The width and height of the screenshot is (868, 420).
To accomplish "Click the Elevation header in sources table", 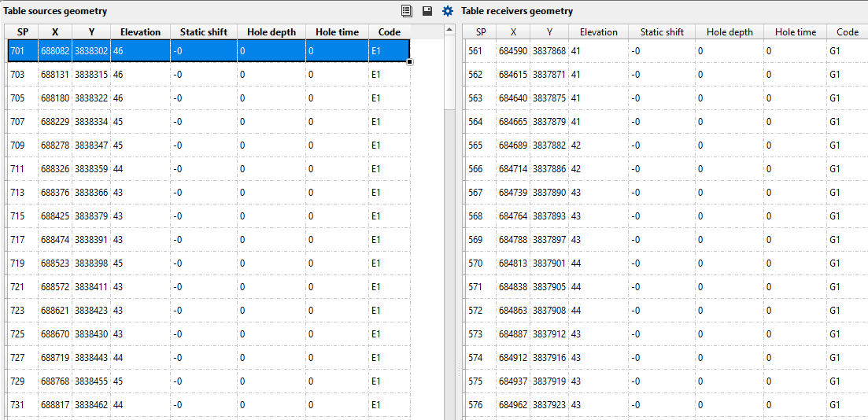I will [x=140, y=32].
